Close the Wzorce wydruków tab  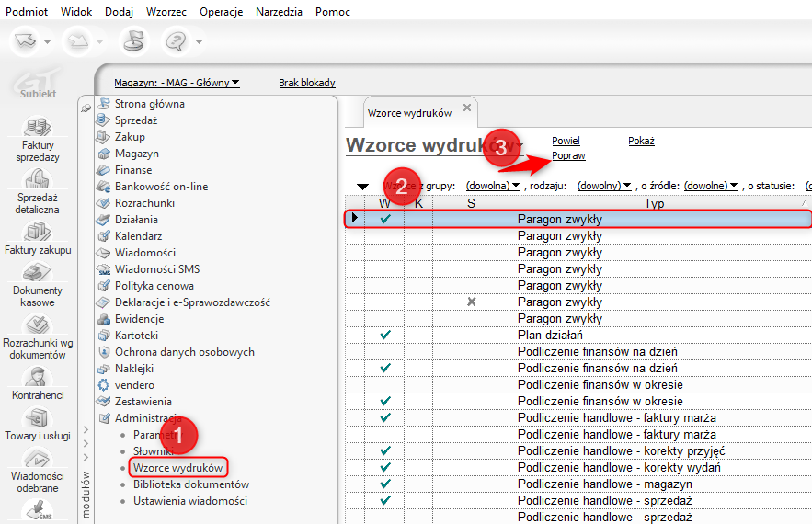[x=467, y=108]
